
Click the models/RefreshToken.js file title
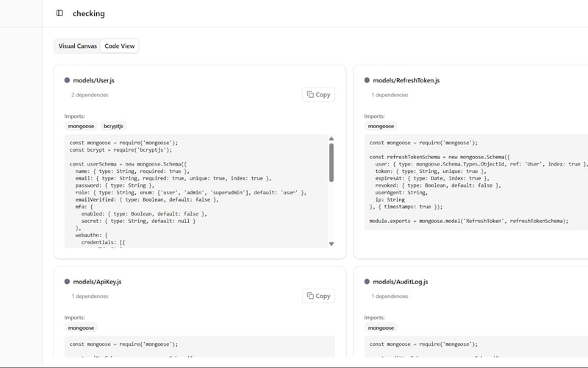click(x=406, y=80)
